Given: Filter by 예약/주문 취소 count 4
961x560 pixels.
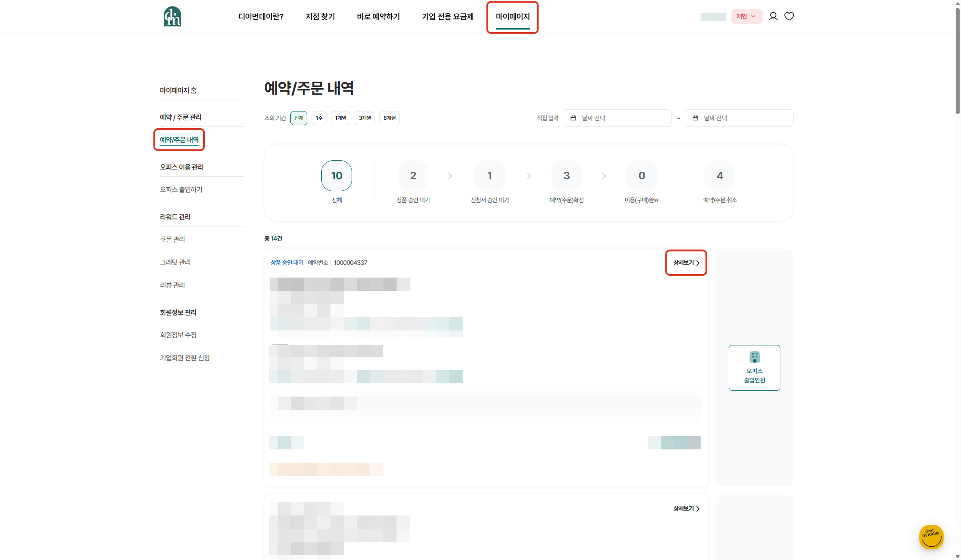Looking at the screenshot, I should pos(720,176).
